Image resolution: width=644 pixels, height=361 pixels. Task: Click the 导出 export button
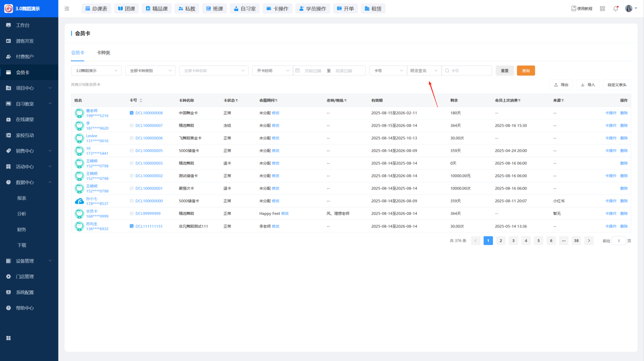click(x=561, y=85)
